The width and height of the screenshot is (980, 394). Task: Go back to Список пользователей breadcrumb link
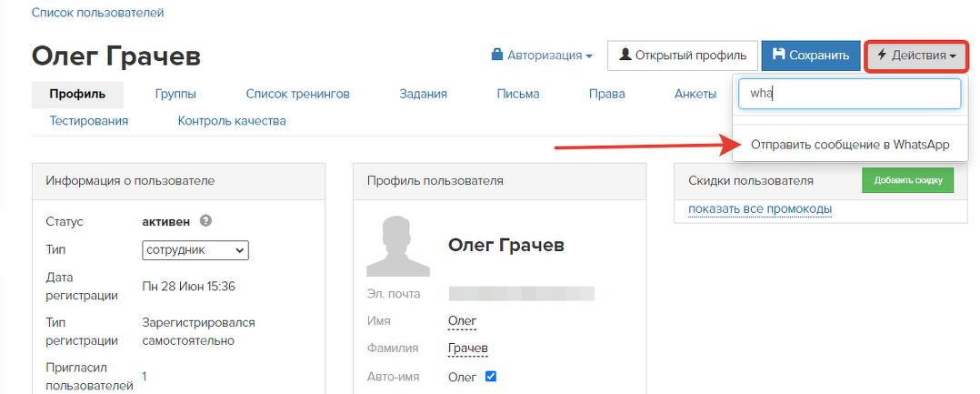click(x=98, y=13)
